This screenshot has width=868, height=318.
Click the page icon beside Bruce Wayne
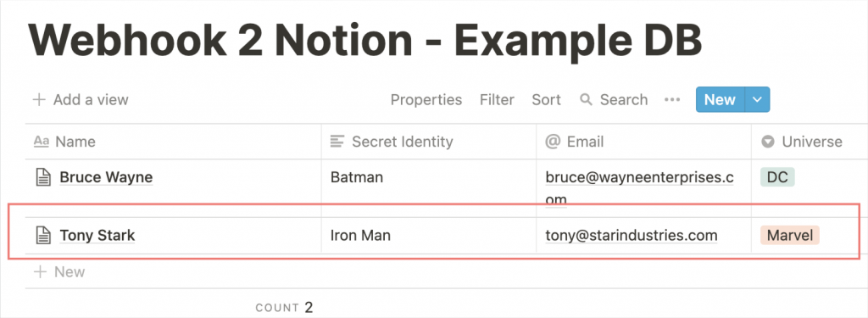[43, 177]
